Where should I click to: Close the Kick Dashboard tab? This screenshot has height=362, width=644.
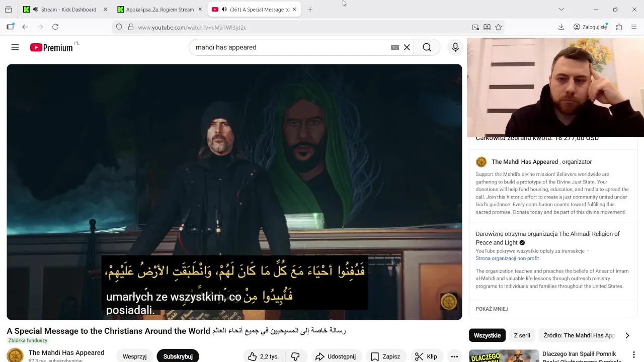pyautogui.click(x=105, y=10)
